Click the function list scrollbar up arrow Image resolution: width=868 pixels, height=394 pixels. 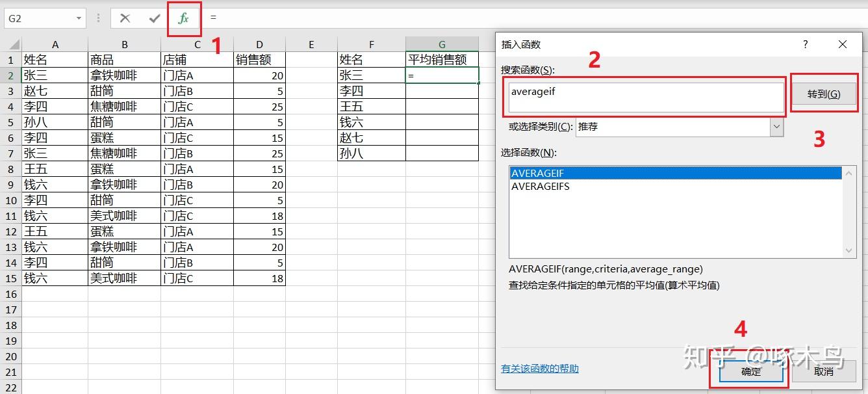(849, 173)
